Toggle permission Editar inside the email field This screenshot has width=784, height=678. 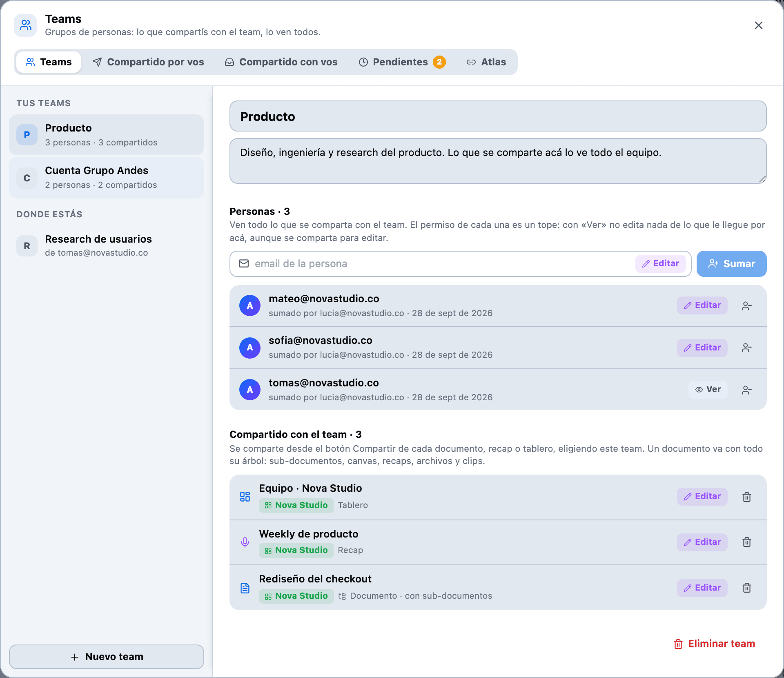(660, 263)
